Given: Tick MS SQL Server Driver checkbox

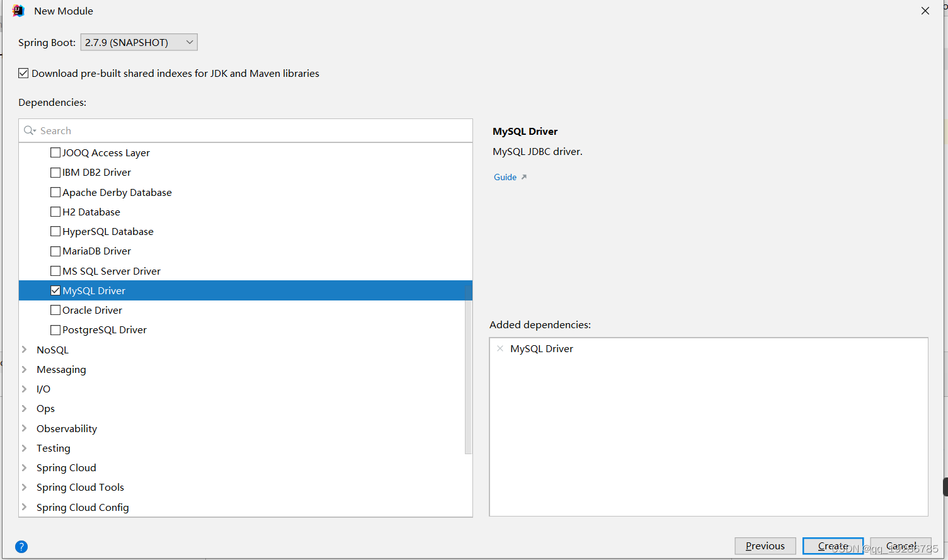Looking at the screenshot, I should click(x=55, y=271).
